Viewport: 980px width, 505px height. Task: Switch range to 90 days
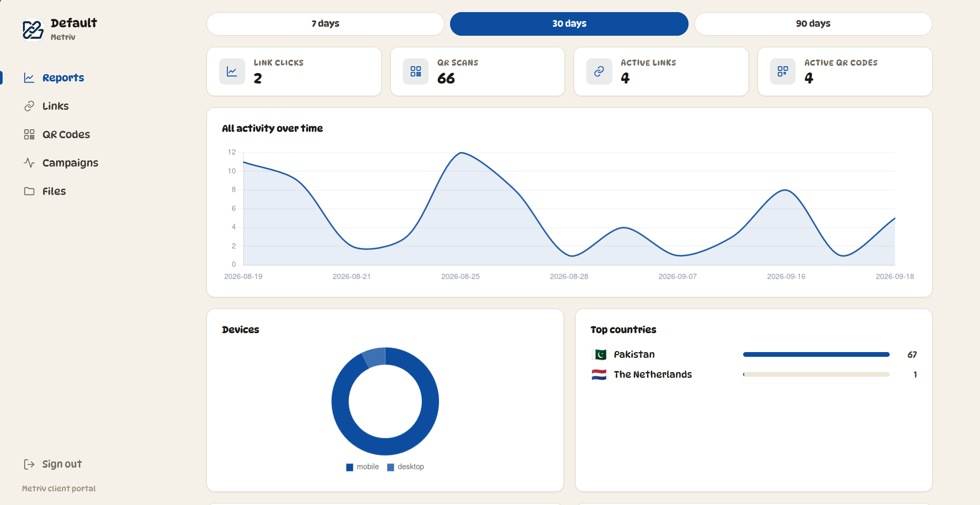point(813,24)
